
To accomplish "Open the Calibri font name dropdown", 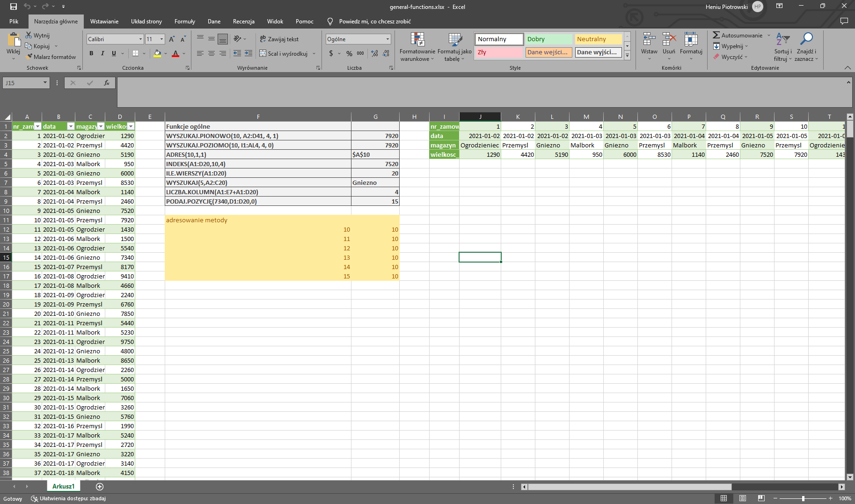I will point(140,39).
